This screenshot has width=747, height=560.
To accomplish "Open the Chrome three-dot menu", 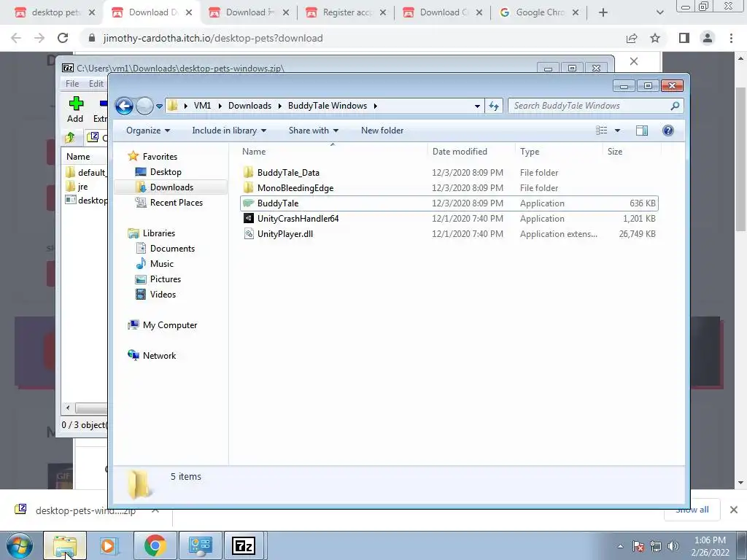I will pos(731,38).
